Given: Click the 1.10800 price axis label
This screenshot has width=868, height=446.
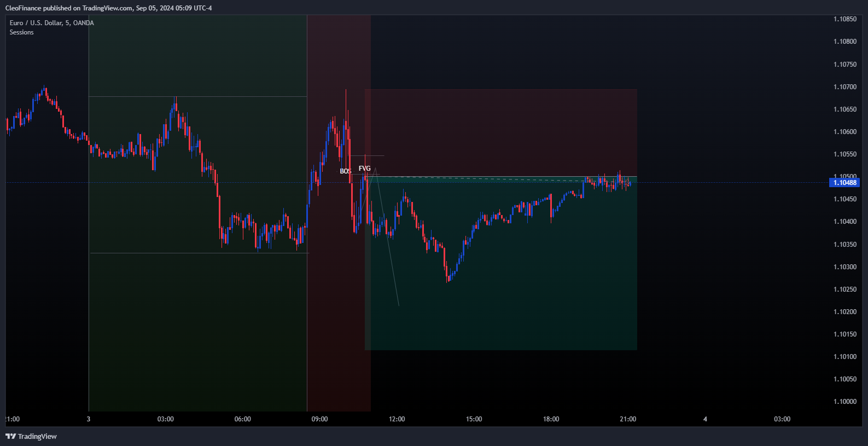Looking at the screenshot, I should 844,42.
